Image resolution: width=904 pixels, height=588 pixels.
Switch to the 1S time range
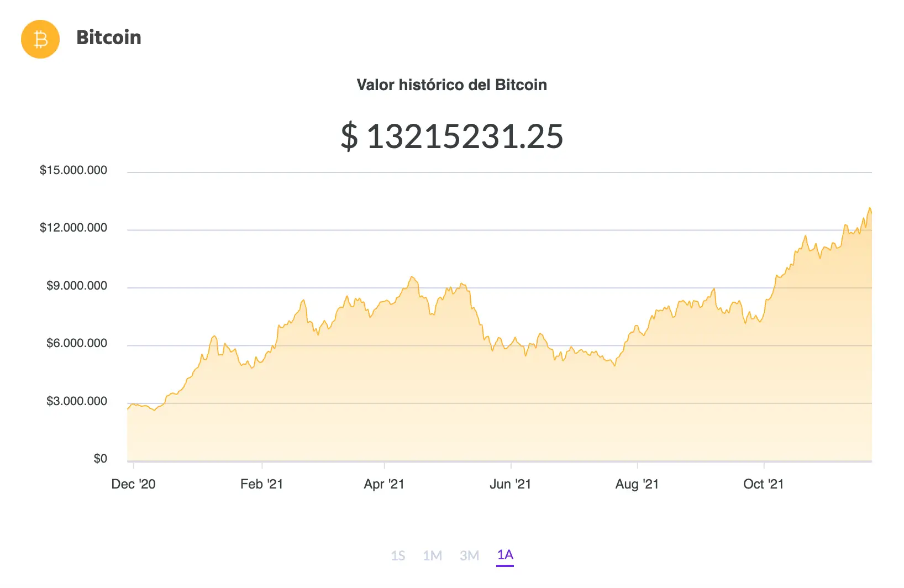tap(399, 555)
